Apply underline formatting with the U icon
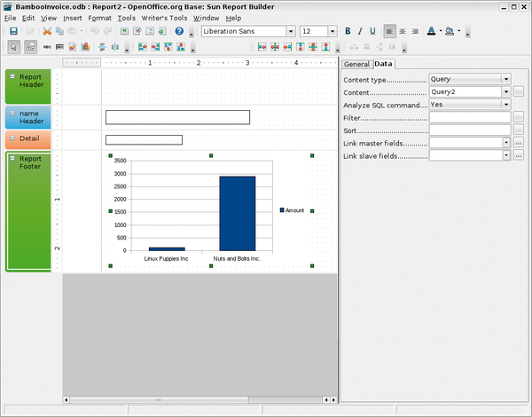The width and height of the screenshot is (532, 417). (372, 31)
